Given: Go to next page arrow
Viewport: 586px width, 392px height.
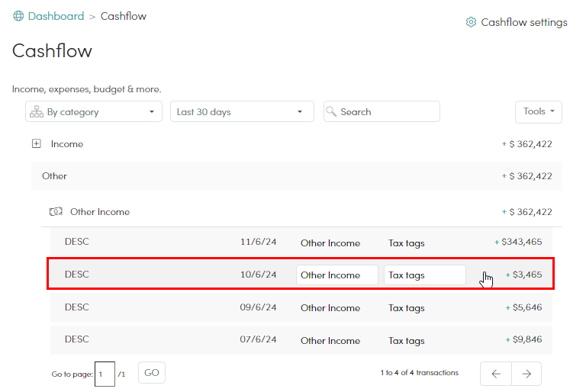Looking at the screenshot, I should pyautogui.click(x=526, y=374).
